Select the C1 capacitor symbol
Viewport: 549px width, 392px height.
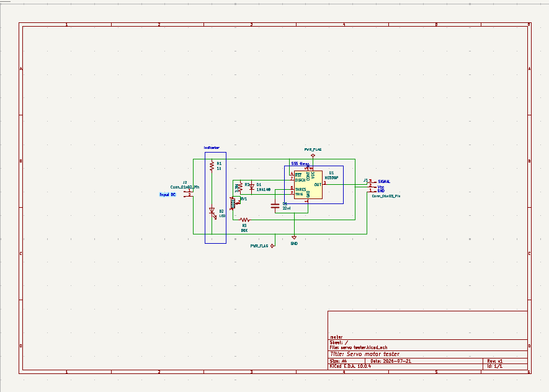click(275, 206)
